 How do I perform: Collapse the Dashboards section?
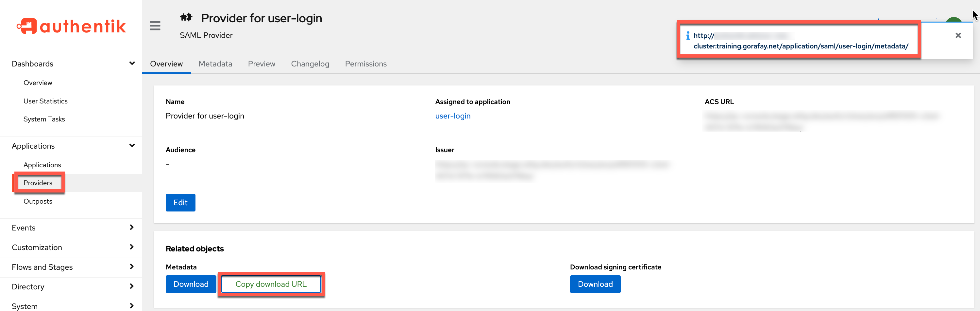[132, 63]
